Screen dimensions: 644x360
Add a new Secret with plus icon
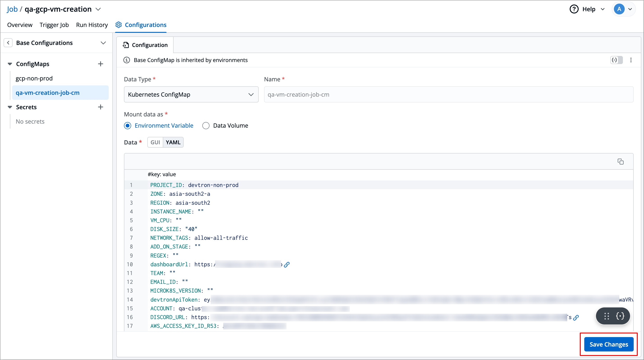tap(101, 107)
